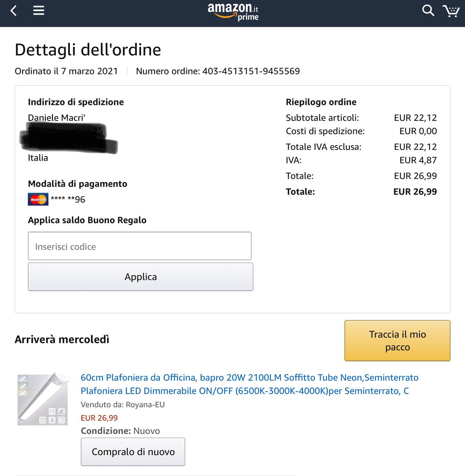Image resolution: width=465 pixels, height=476 pixels.
Task: Click the recipient name Daniele Macri'
Action: (57, 118)
